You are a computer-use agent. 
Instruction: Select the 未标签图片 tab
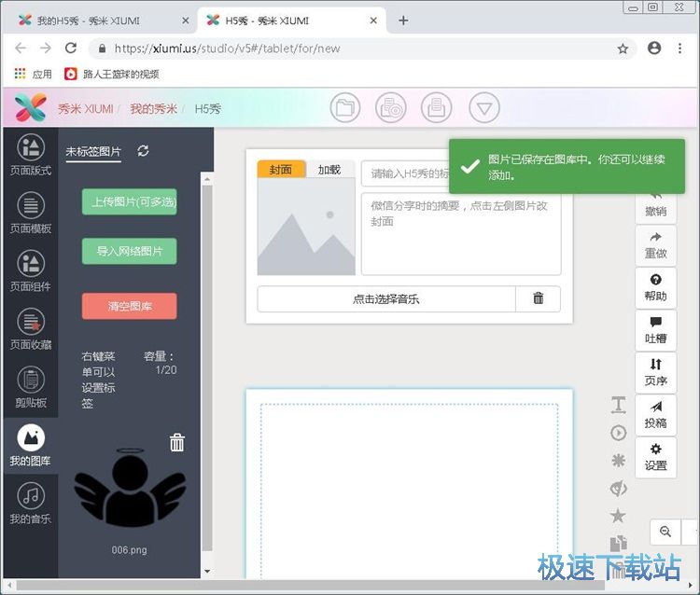point(93,152)
